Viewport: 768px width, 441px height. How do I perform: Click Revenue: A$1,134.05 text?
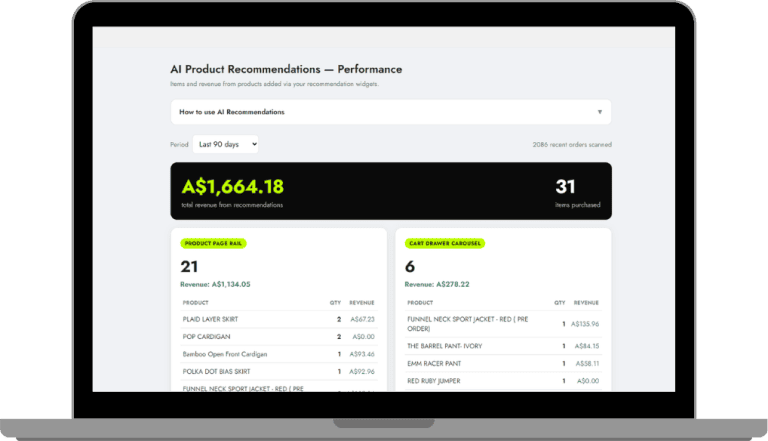215,284
